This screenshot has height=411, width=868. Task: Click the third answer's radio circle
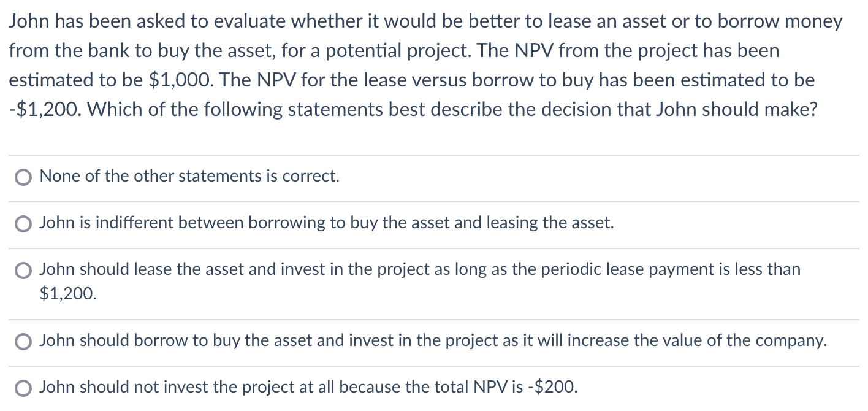[x=23, y=270]
